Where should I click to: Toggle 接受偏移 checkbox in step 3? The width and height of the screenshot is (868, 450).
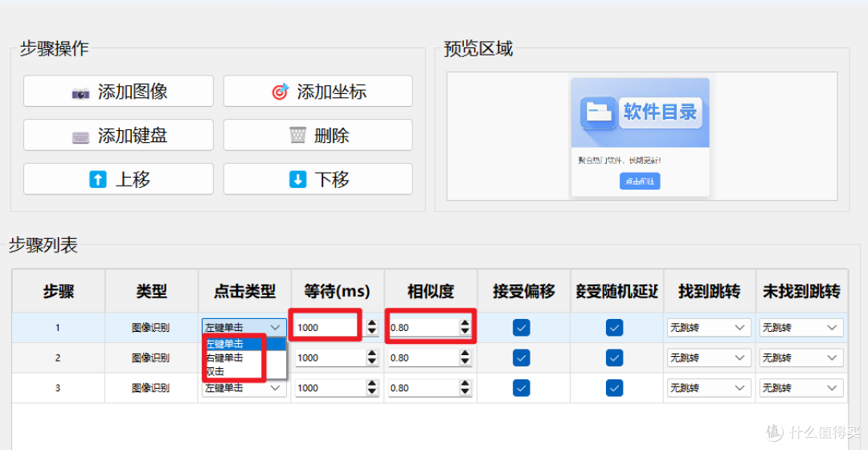click(x=522, y=388)
